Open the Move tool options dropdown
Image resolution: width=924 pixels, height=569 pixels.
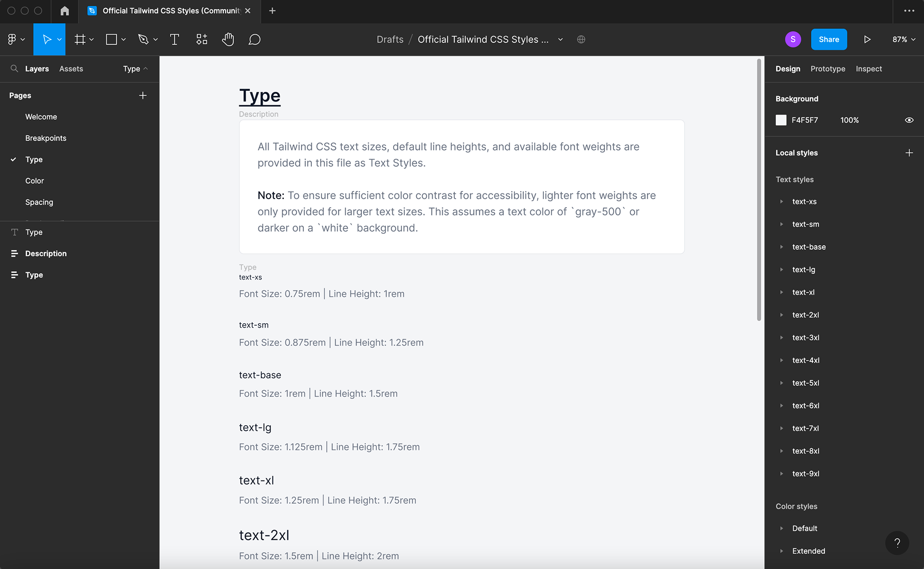click(59, 39)
